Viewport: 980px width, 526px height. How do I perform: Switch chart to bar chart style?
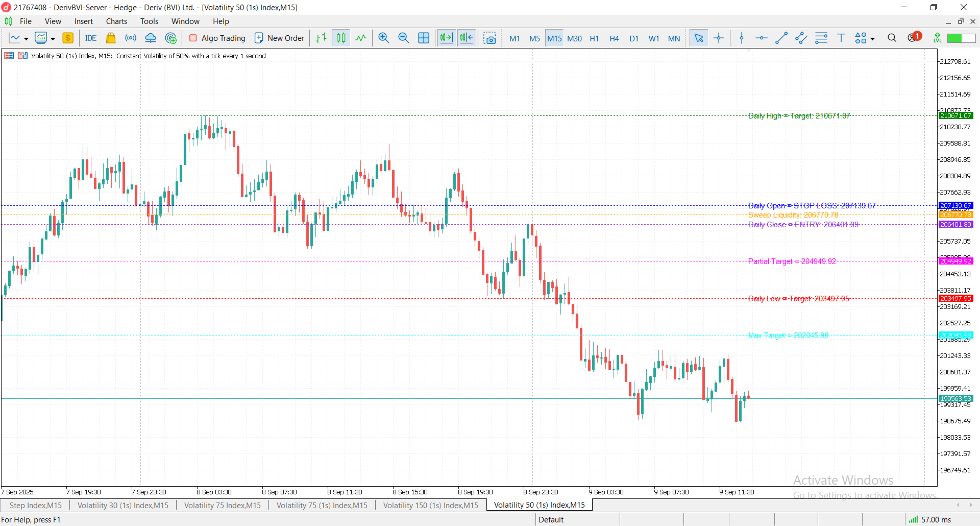(x=321, y=38)
